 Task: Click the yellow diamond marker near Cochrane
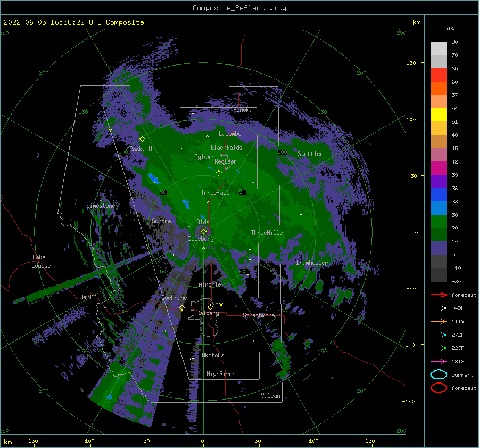tap(182, 307)
